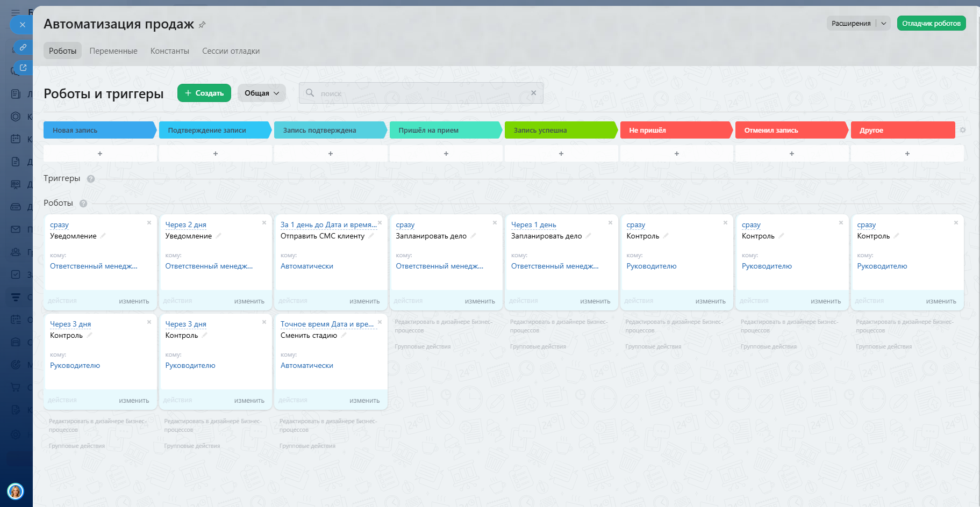
Task: Open the panel in a new window
Action: point(23,68)
